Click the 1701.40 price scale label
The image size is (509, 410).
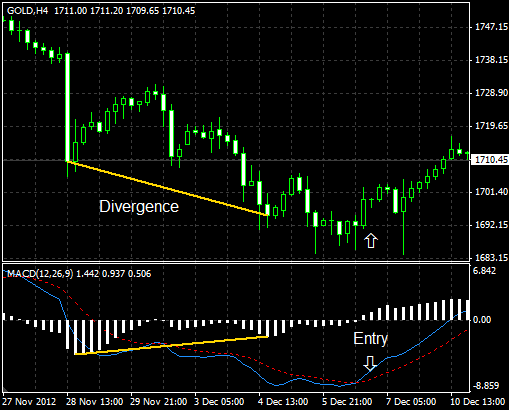(x=491, y=192)
